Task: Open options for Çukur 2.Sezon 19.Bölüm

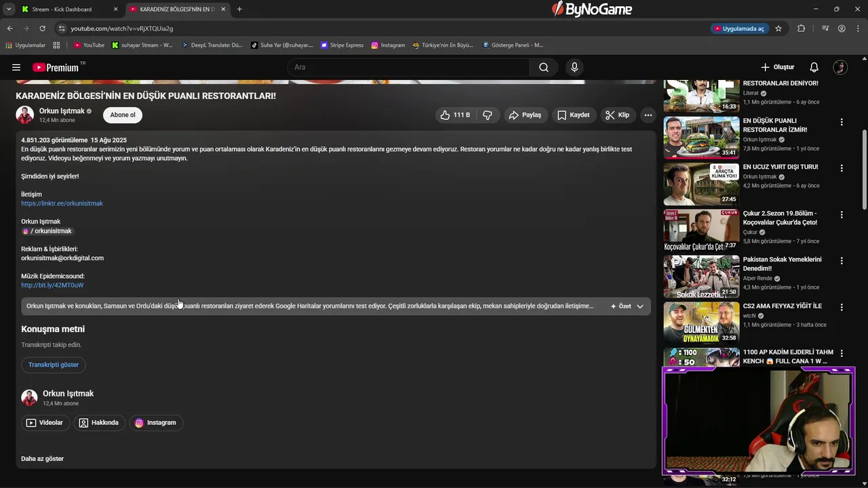Action: (842, 214)
